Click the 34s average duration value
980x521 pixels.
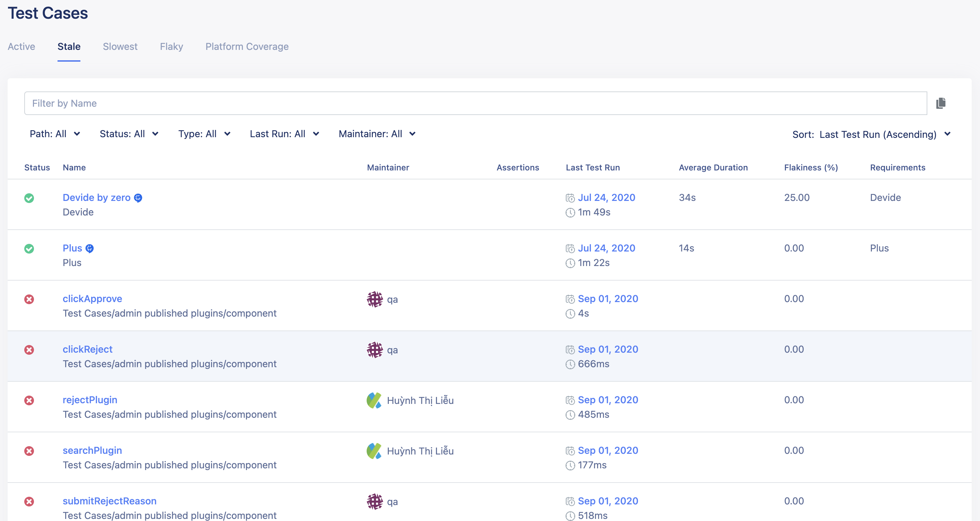tap(687, 198)
